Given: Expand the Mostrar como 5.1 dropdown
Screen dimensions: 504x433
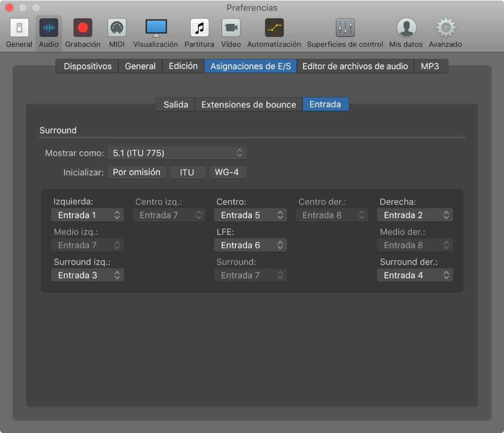Looking at the screenshot, I should pyautogui.click(x=177, y=153).
